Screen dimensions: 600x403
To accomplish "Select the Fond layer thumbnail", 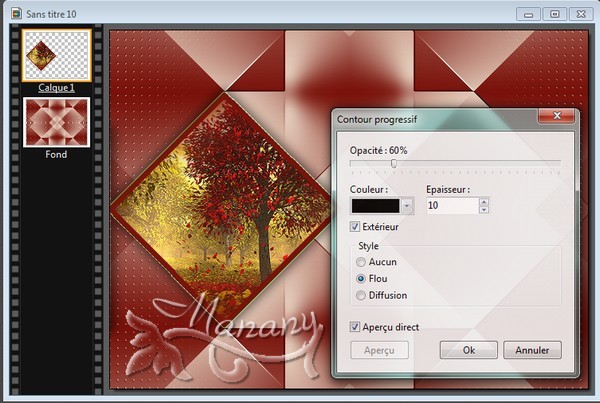I will click(x=57, y=122).
